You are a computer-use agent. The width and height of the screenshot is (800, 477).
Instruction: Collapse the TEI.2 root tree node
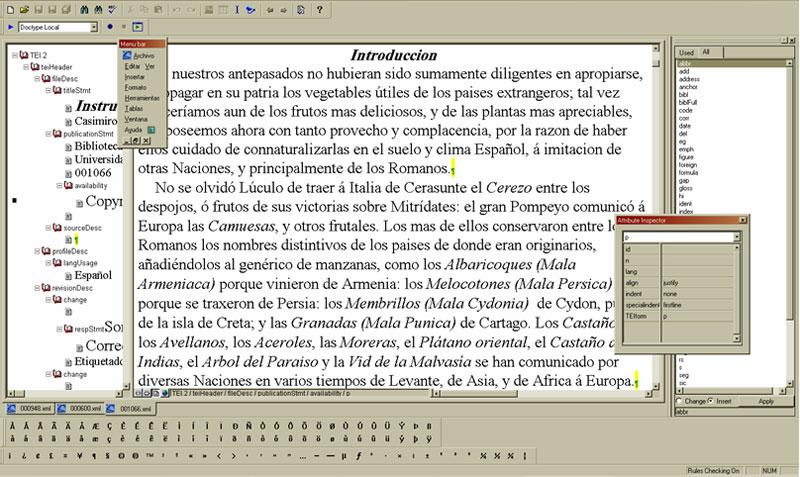coord(15,55)
